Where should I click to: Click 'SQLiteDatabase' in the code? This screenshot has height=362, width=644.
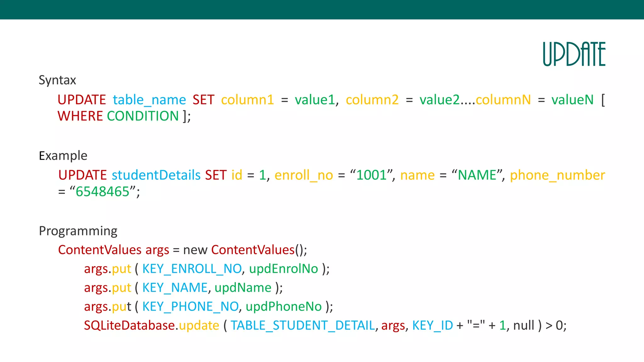pyautogui.click(x=129, y=325)
